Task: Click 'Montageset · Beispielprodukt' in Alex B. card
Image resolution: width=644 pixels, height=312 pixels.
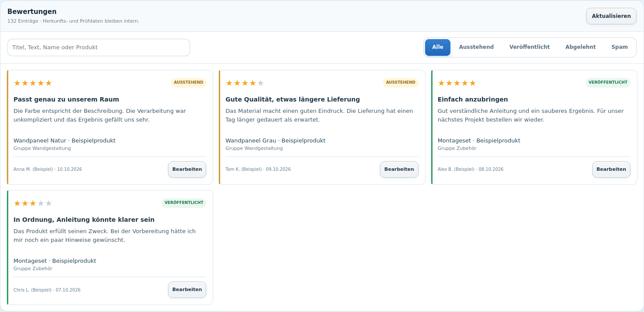Action: click(x=479, y=141)
